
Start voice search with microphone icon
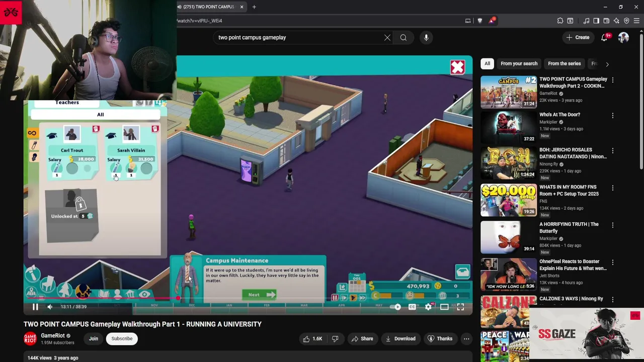(426, 37)
